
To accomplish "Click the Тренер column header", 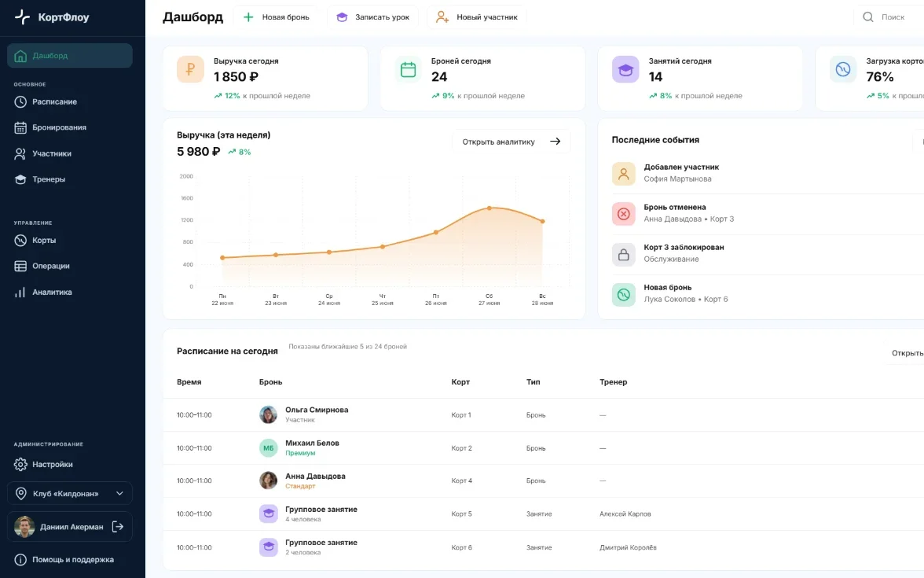I will tap(614, 382).
